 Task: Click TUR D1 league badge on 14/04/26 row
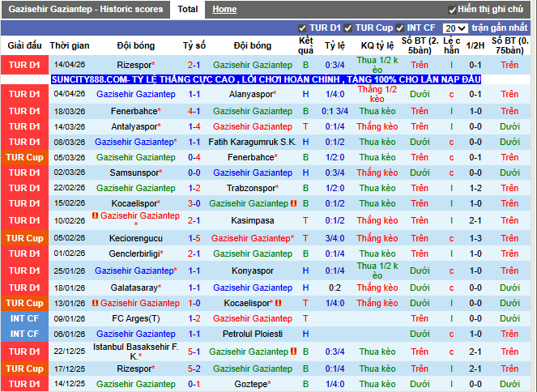[24, 65]
